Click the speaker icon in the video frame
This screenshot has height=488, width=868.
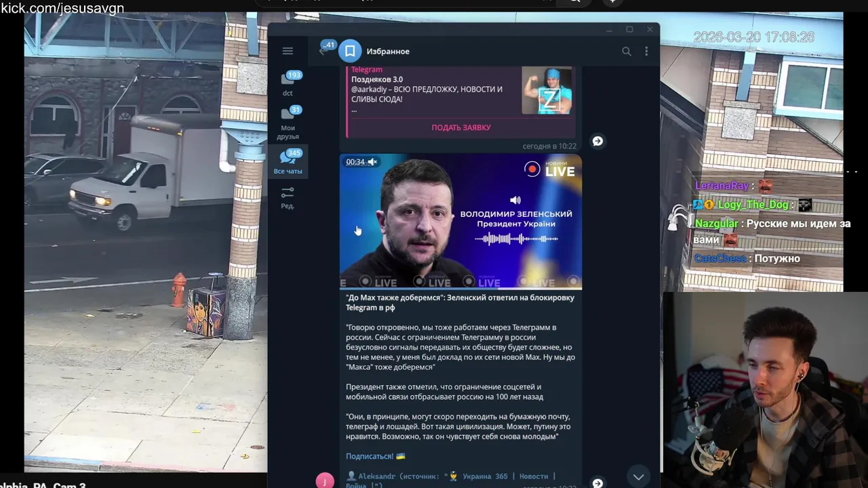pyautogui.click(x=515, y=200)
